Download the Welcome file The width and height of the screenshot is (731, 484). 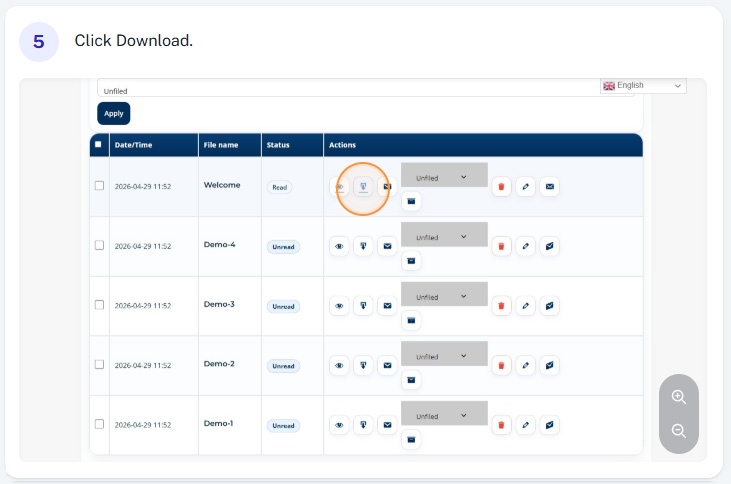[x=363, y=187]
